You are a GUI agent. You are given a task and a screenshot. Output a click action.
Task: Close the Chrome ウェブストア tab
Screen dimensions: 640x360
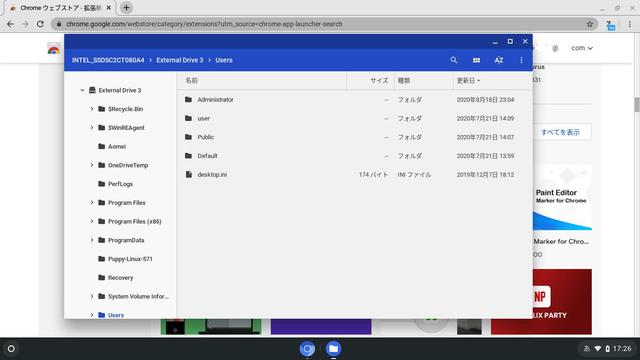[109, 8]
